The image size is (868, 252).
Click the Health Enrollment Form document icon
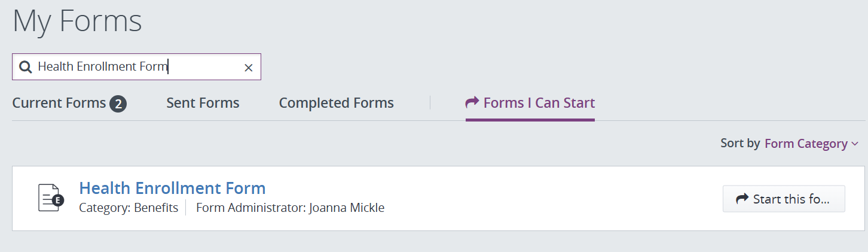(x=51, y=198)
